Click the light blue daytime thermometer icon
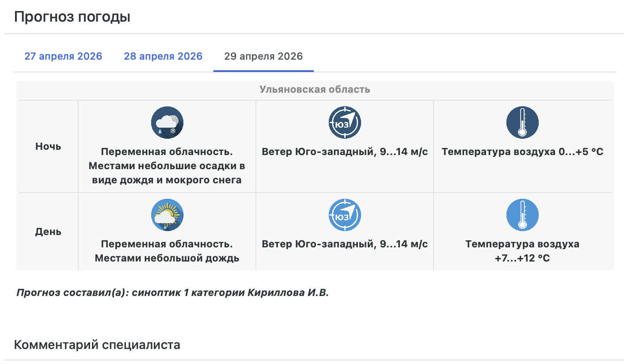Screen dimensions: 624x364 point(522,215)
